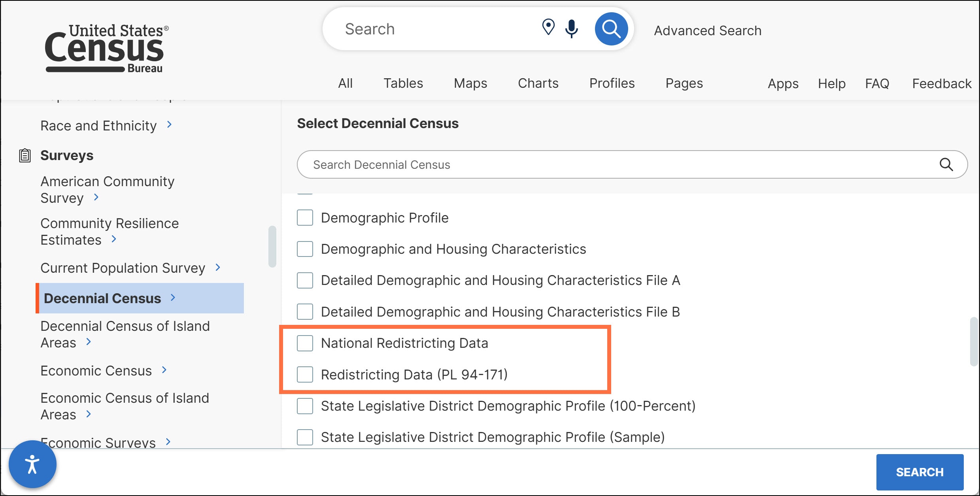Open Advanced Search link
980x496 pixels.
click(708, 30)
